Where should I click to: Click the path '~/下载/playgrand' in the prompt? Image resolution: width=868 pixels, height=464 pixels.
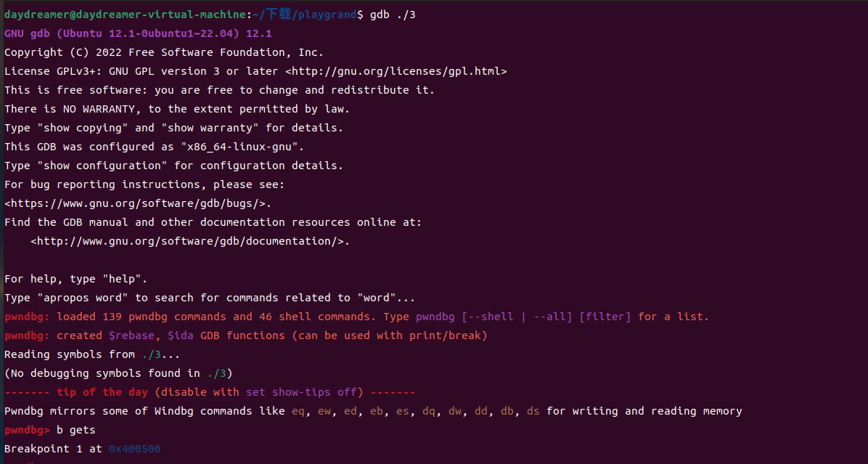[305, 15]
